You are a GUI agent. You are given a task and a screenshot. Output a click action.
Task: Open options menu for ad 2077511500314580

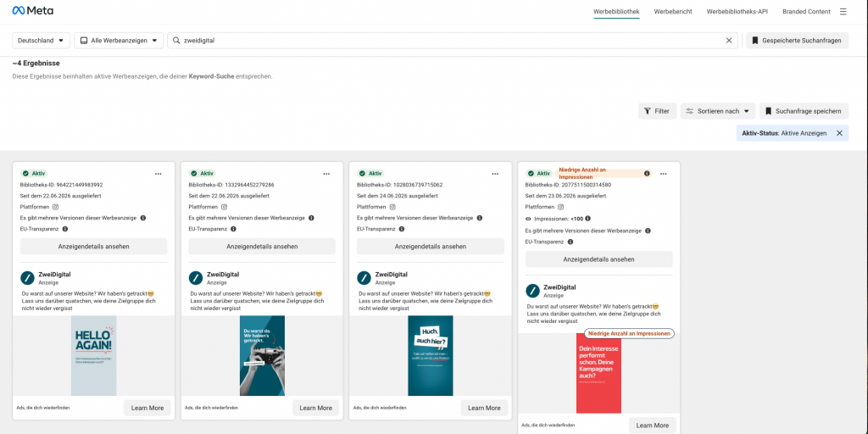tap(663, 174)
